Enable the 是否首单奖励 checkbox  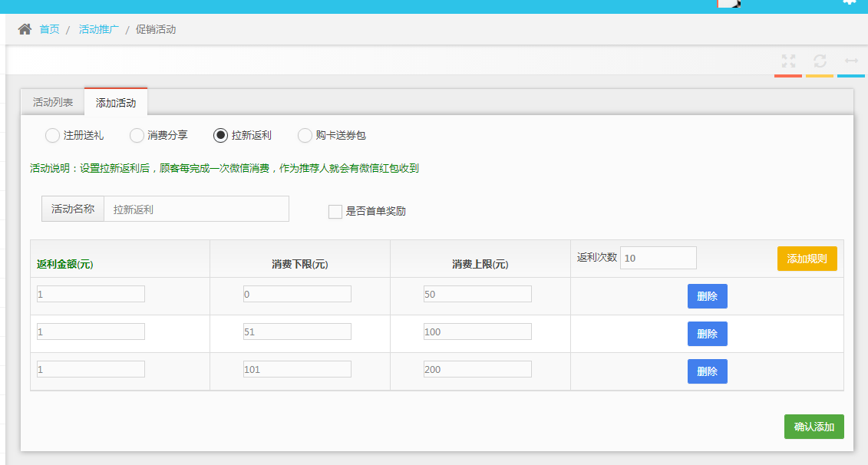tap(335, 212)
